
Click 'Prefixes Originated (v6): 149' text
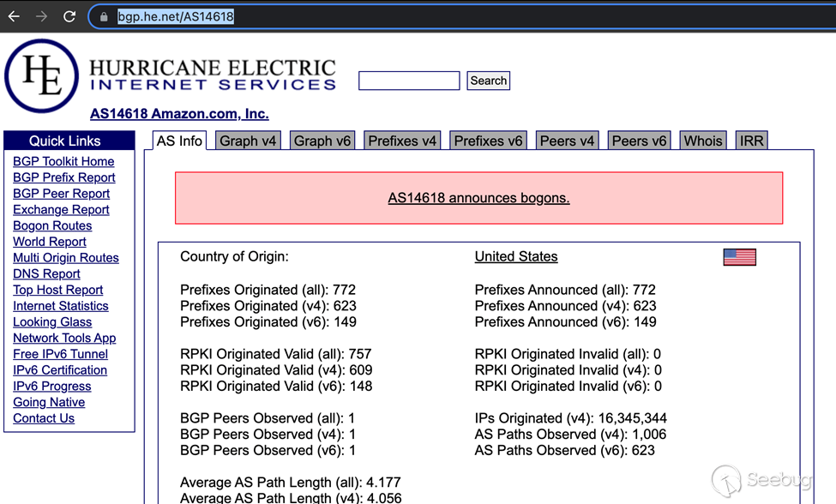(268, 321)
